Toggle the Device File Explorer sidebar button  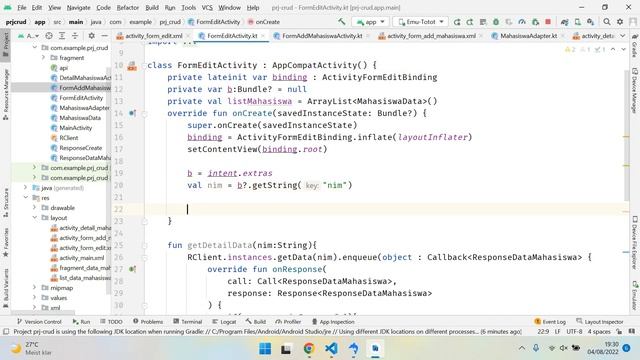pyautogui.click(x=635, y=242)
